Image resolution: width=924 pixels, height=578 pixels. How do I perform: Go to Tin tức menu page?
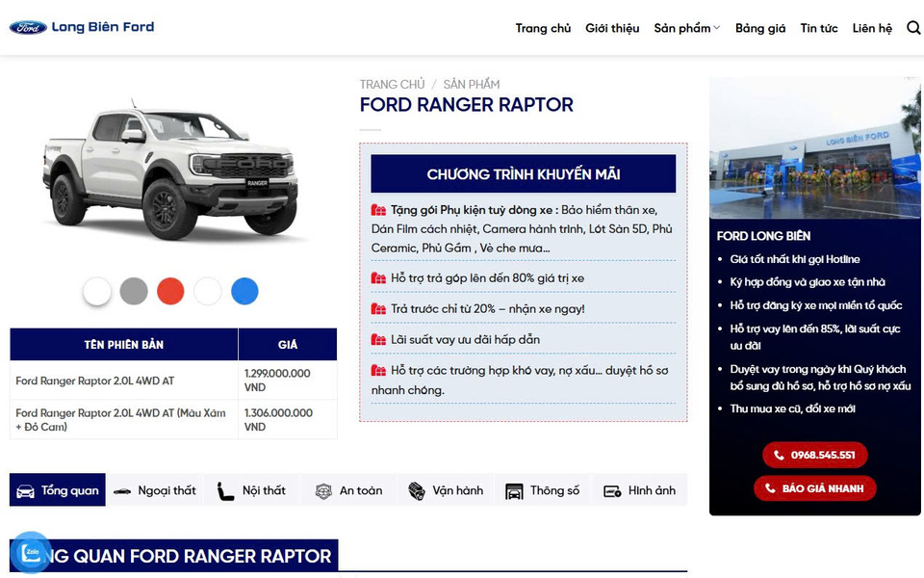coord(819,28)
